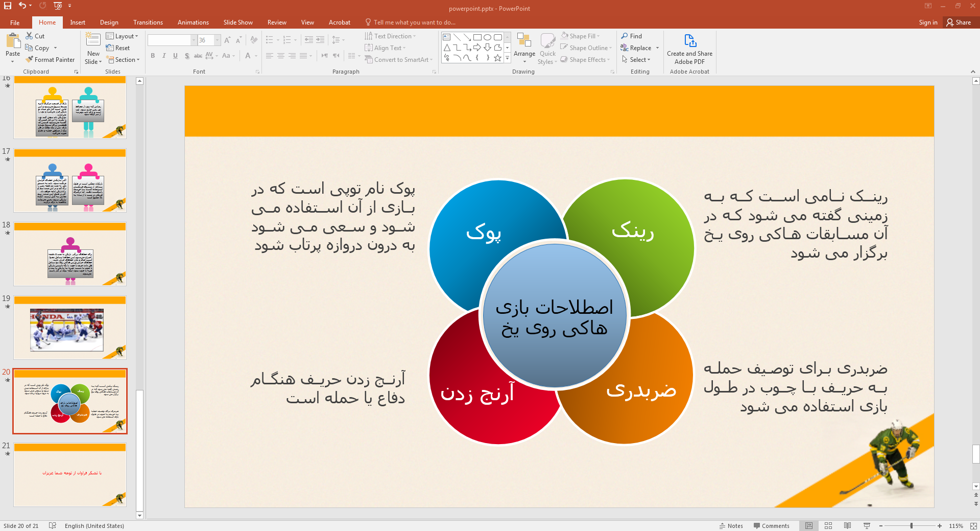This screenshot has height=531, width=980.
Task: Click Create and Share Adobe PDF icon
Action: click(690, 40)
